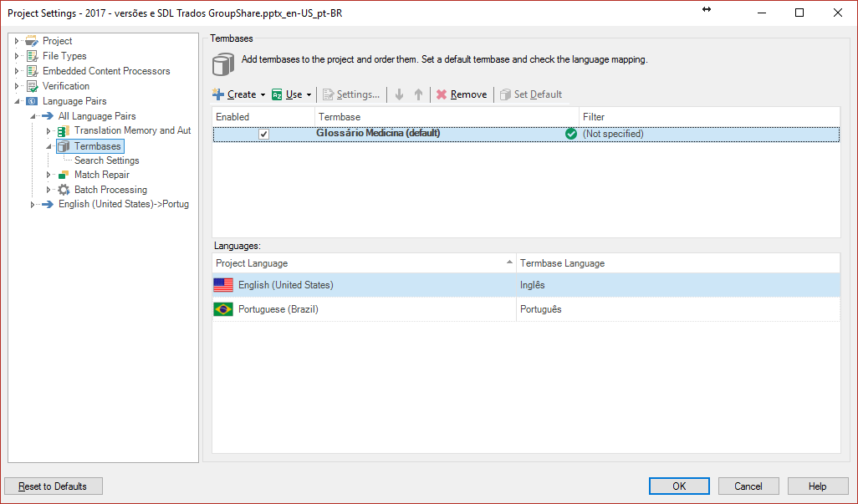Move termbase down with down arrow

[399, 94]
